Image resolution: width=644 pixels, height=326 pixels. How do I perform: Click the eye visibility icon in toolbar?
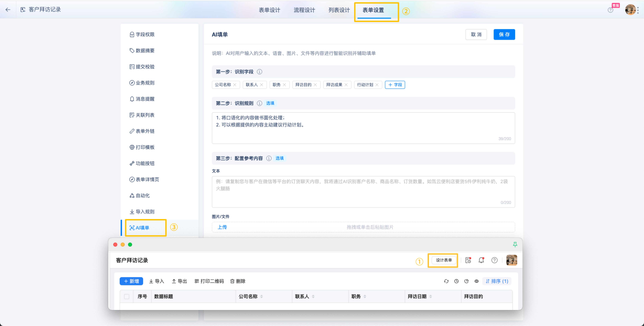point(476,281)
